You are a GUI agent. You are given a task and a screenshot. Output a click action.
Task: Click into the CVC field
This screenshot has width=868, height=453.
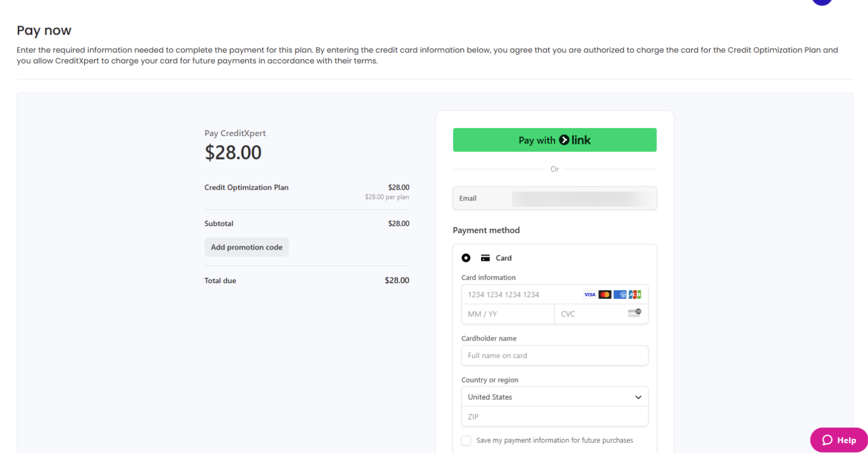pos(591,314)
